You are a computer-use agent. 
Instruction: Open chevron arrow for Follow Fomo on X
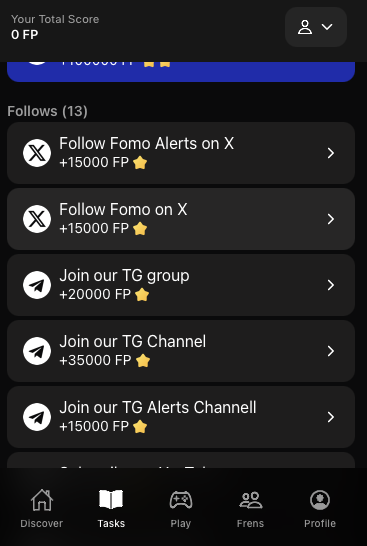(x=331, y=219)
